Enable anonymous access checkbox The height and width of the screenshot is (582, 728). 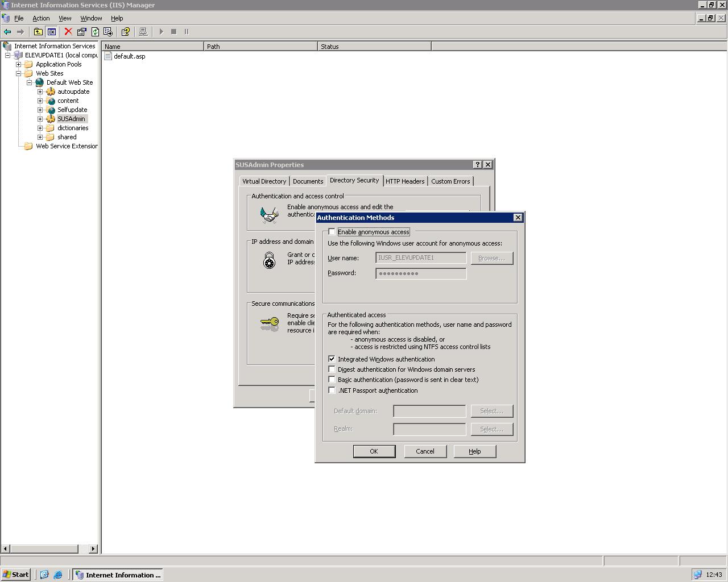[332, 232]
